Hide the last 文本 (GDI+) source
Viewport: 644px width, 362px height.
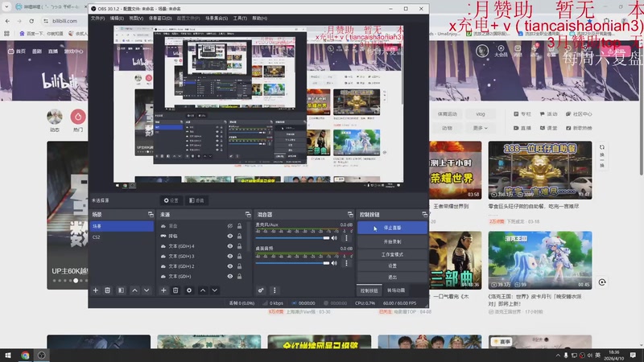(x=230, y=276)
